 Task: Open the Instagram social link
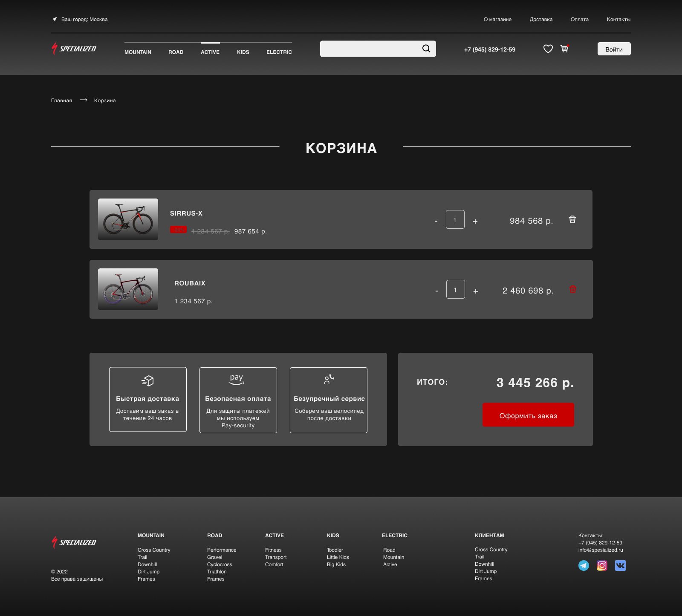click(602, 566)
